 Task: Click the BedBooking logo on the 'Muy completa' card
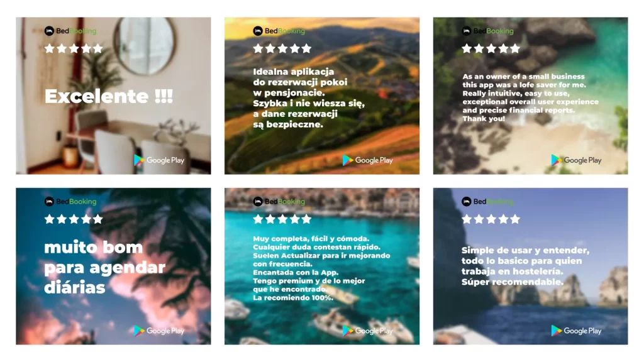point(279,202)
